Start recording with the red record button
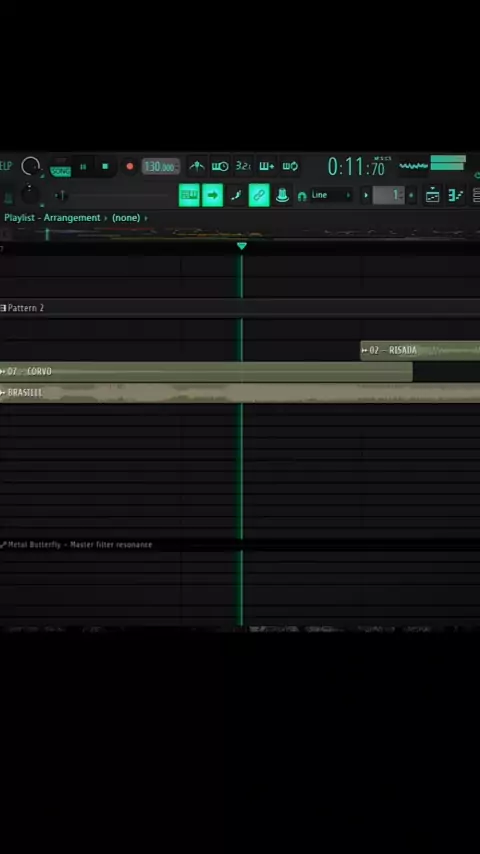The image size is (480, 854). 130,167
